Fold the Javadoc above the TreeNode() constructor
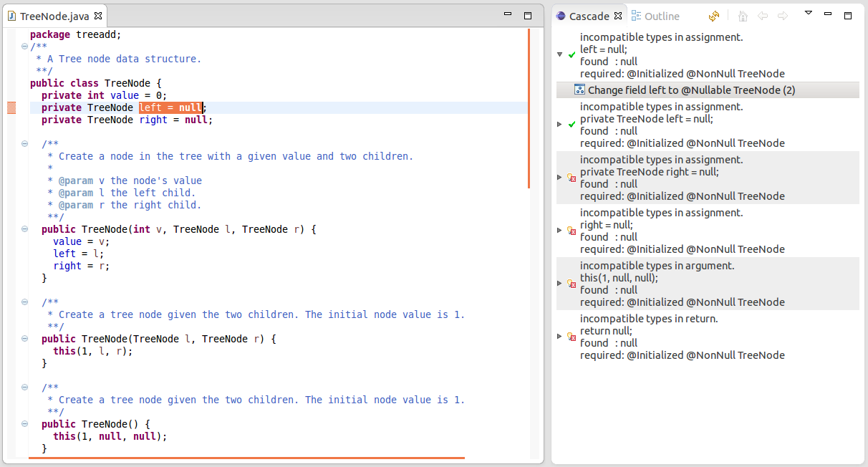 coord(24,387)
